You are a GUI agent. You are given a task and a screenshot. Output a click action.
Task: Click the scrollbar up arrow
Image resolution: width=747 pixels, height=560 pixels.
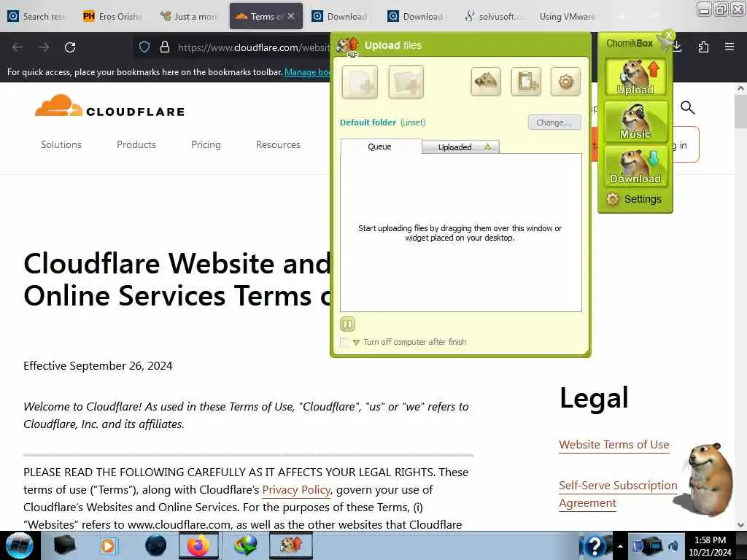click(740, 88)
